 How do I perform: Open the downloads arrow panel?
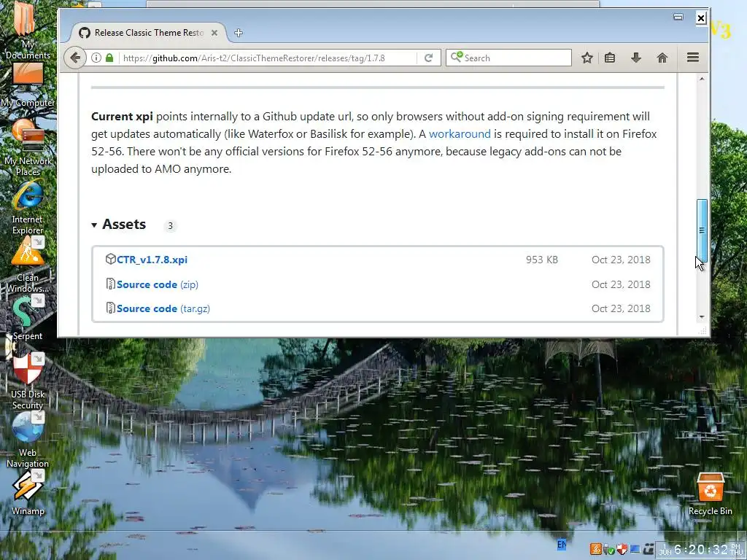[636, 58]
